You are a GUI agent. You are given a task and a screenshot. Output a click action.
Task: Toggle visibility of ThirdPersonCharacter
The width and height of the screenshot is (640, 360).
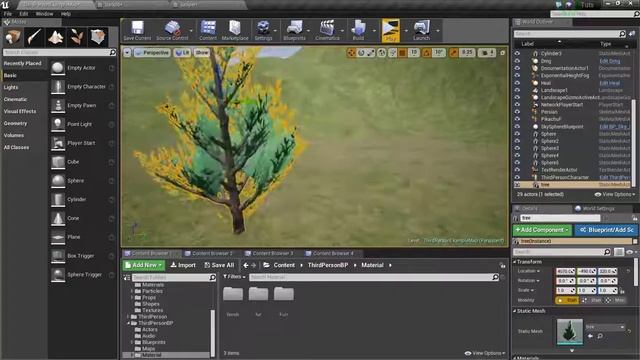[x=517, y=177]
